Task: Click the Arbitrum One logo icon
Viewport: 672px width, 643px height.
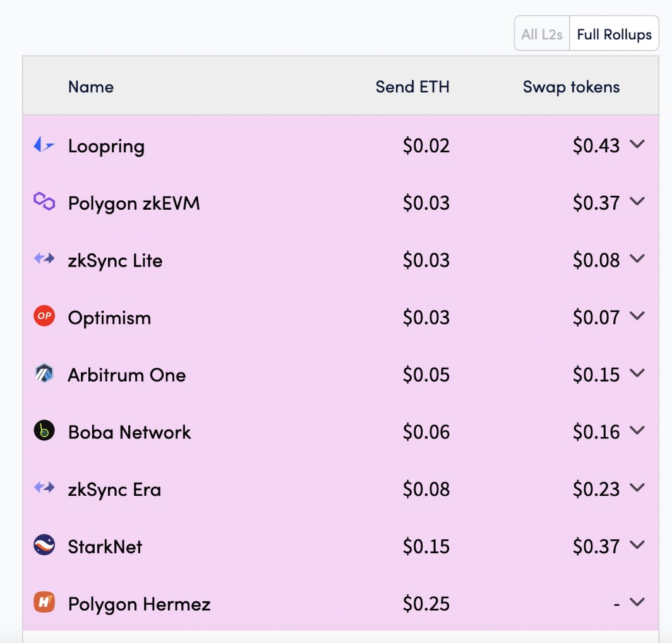Action: 44,373
